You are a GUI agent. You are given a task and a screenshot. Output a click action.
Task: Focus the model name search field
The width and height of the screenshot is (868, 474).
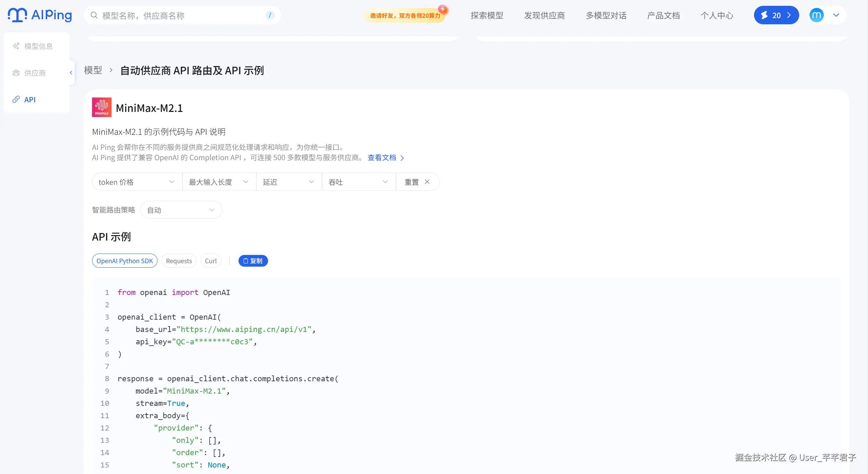[x=181, y=15]
